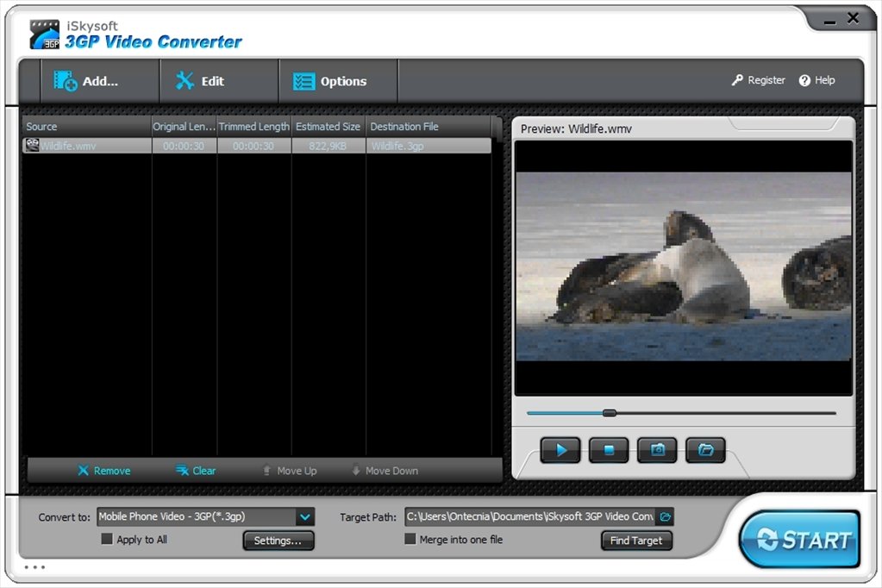Browse target folder with path icon
Screen dimensions: 882x588
point(666,516)
